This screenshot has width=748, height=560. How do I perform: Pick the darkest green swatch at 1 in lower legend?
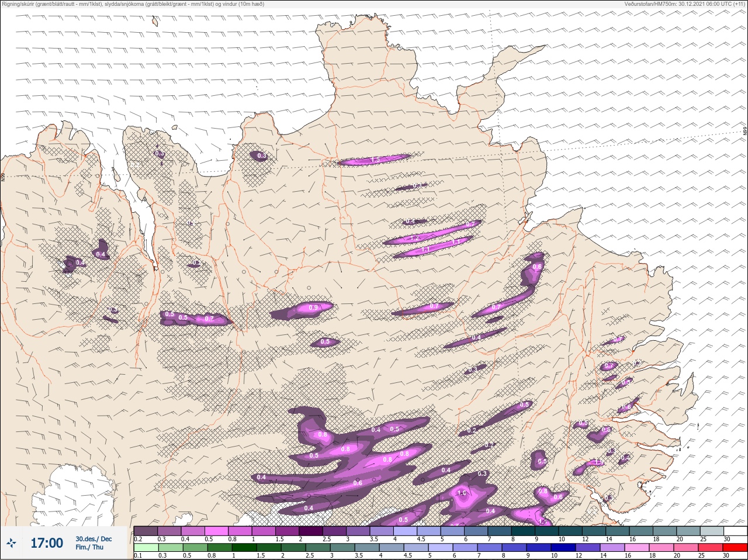pyautogui.click(x=244, y=548)
